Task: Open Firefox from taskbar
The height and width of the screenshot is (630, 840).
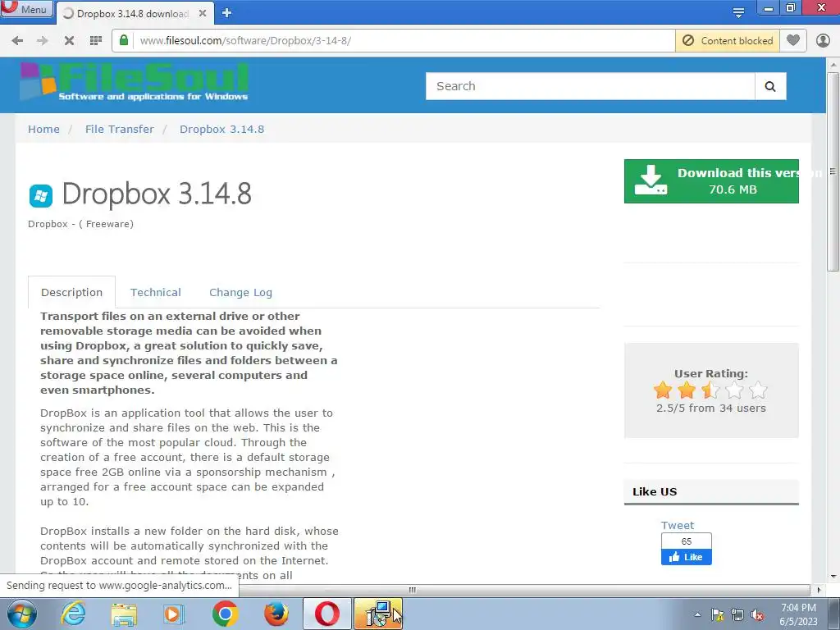Action: click(276, 614)
